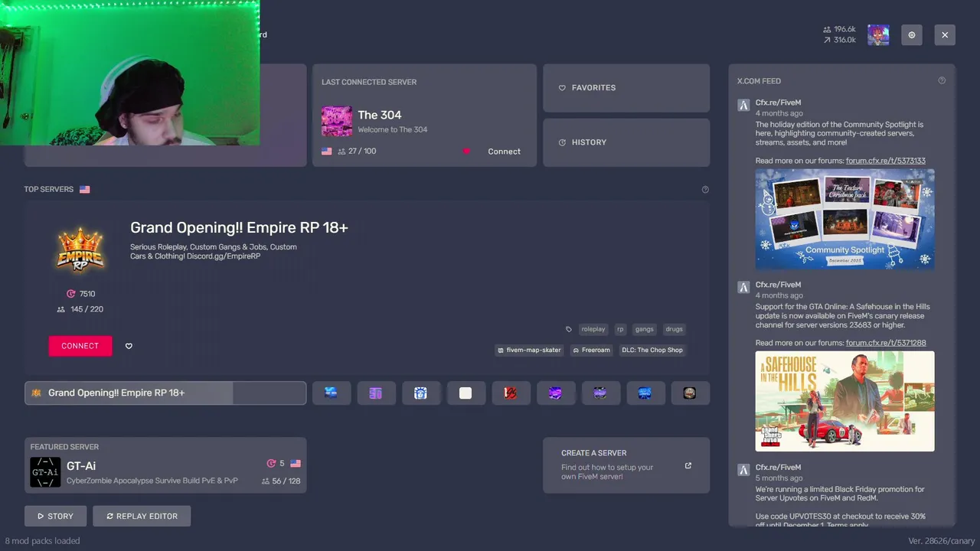Image resolution: width=980 pixels, height=551 pixels.
Task: Click the GT-Ai upvote icon showing 5
Action: click(x=271, y=464)
